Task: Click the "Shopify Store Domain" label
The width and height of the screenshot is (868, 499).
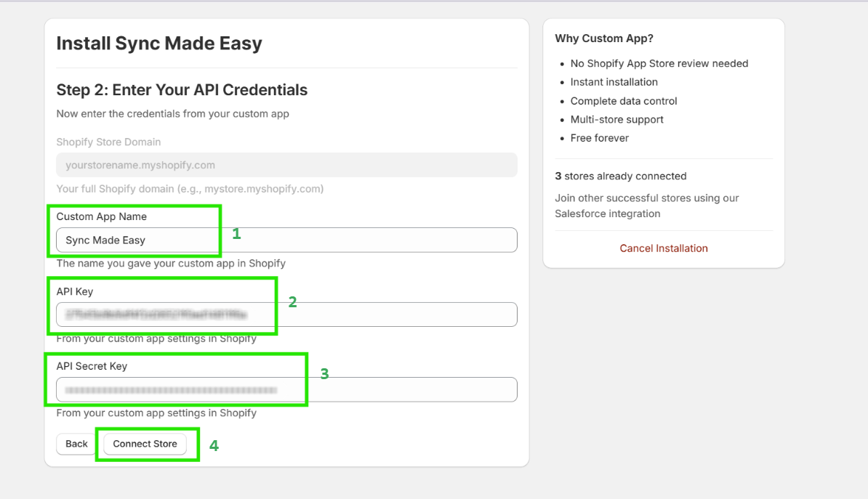Action: point(108,142)
